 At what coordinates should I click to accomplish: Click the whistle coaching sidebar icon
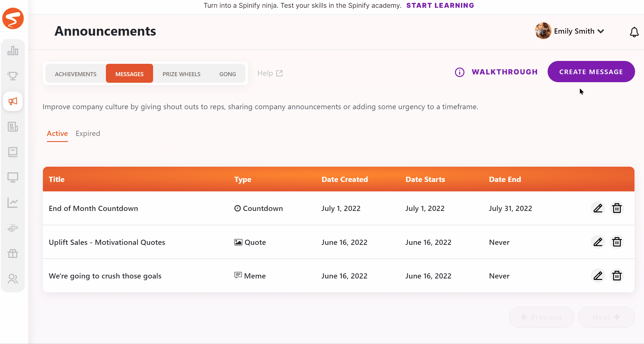coord(13,228)
